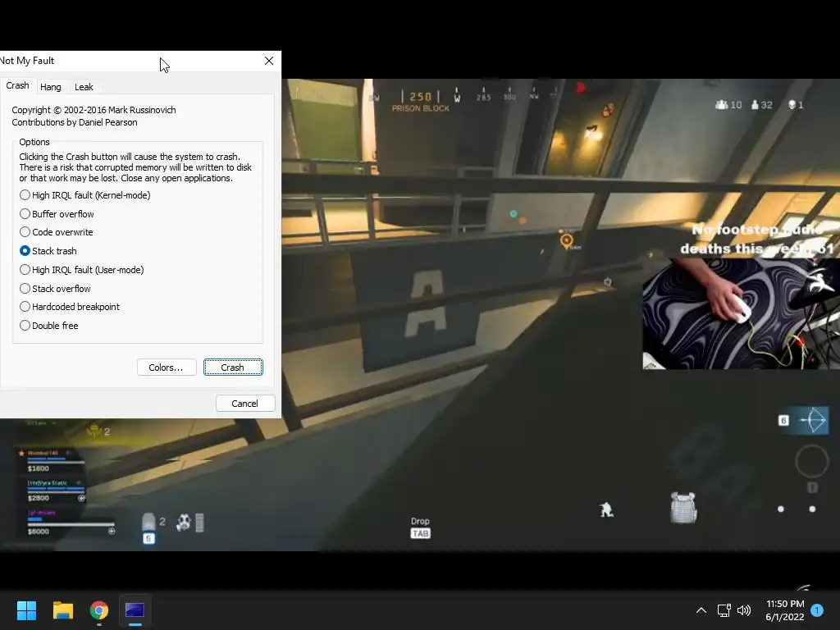Switch to the active blue app taskbar icon
Screen dimensions: 840x630
pyautogui.click(x=135, y=610)
